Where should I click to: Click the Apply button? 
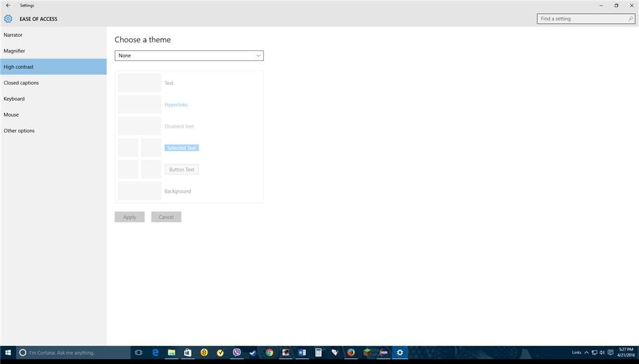(130, 217)
